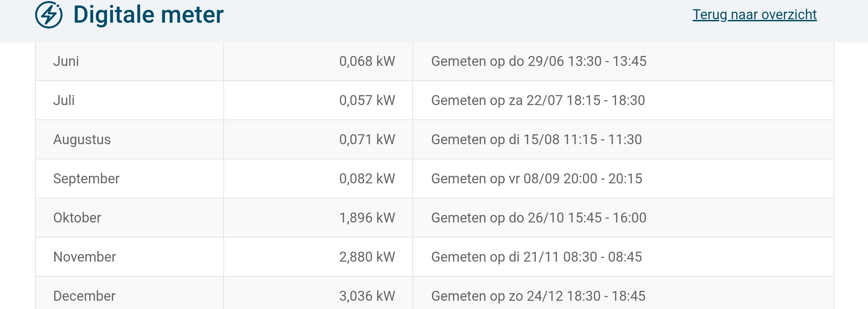This screenshot has width=868, height=309.
Task: Select the Augustus row label
Action: pos(82,140)
